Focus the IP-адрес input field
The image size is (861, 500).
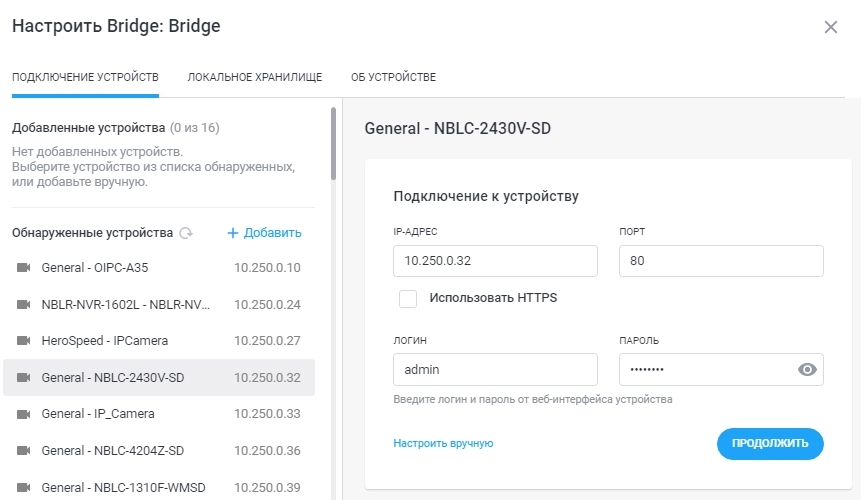click(x=495, y=261)
